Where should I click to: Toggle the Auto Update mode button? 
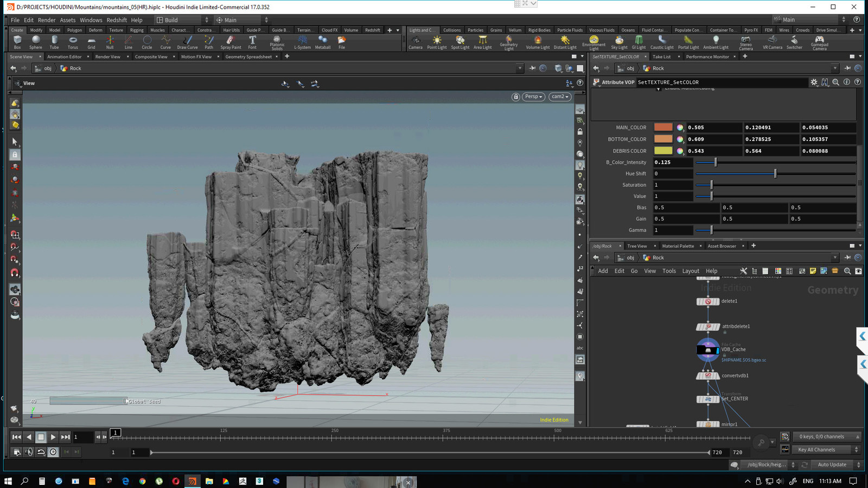point(832,465)
